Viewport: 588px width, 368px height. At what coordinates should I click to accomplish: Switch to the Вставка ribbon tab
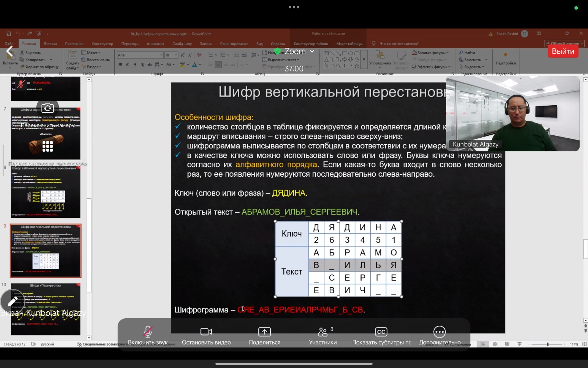[50, 44]
